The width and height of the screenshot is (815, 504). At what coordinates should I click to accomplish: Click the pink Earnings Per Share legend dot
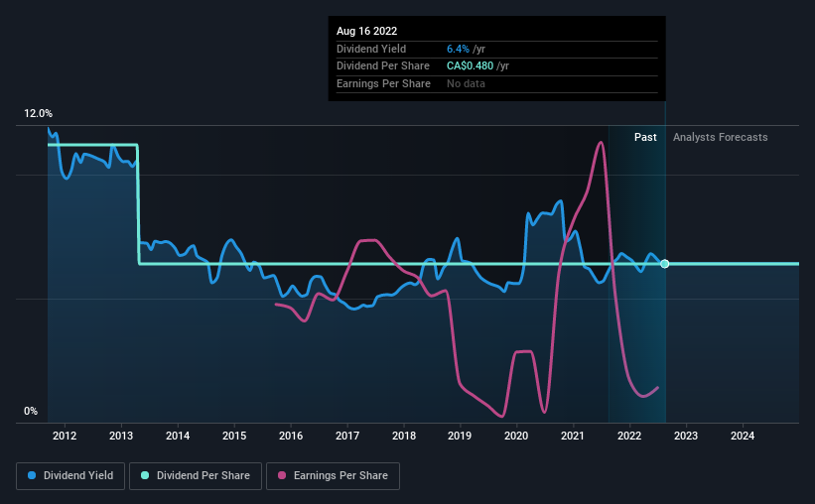[x=282, y=475]
